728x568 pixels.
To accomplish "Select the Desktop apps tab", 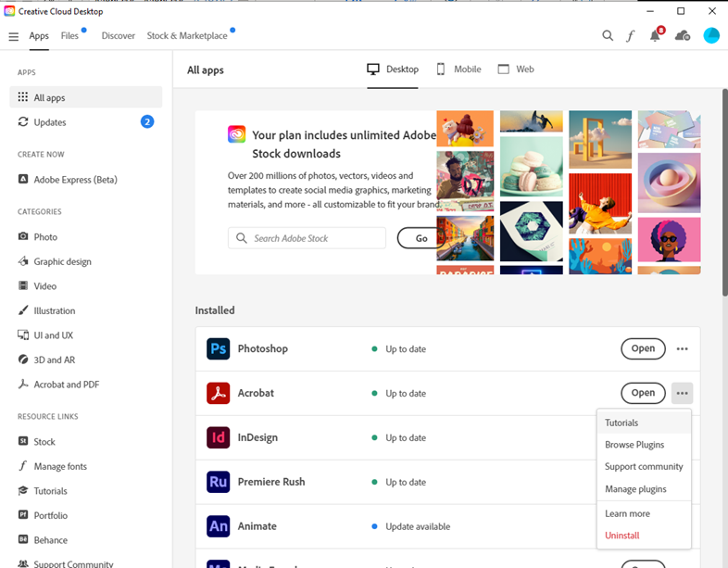I will coord(393,69).
